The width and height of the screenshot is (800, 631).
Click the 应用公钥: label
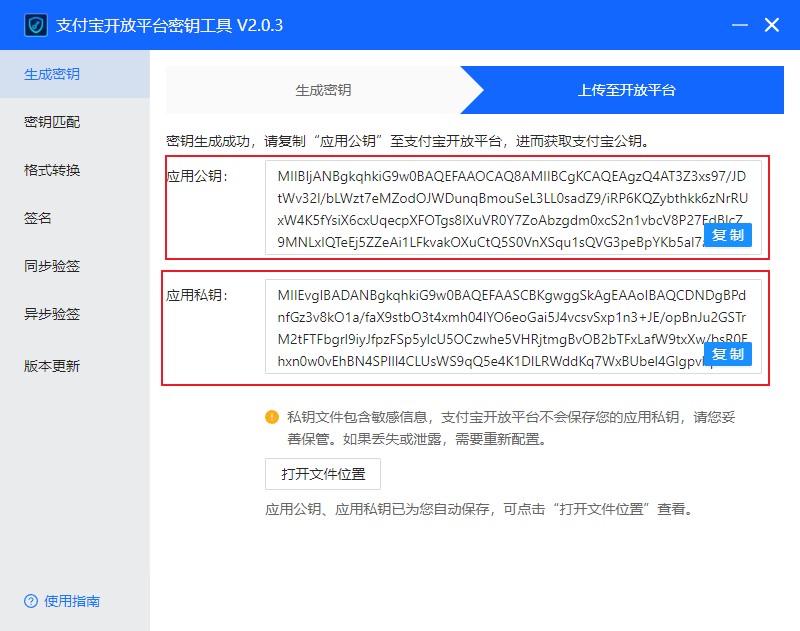coord(197,176)
